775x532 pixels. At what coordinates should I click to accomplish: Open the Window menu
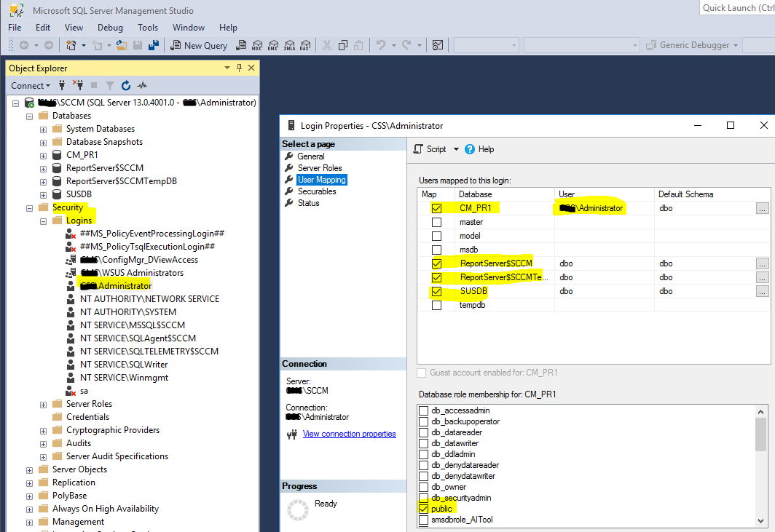click(189, 28)
